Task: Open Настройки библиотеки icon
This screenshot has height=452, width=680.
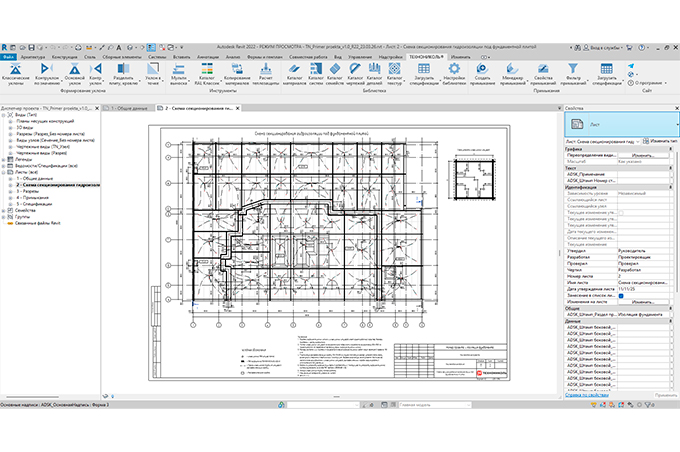Action: [454, 71]
